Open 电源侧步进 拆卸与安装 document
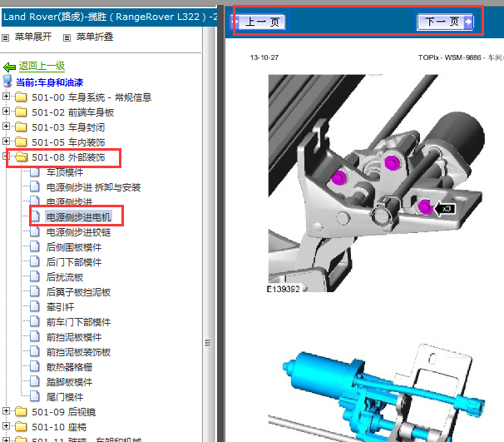The image size is (504, 442). 93,187
